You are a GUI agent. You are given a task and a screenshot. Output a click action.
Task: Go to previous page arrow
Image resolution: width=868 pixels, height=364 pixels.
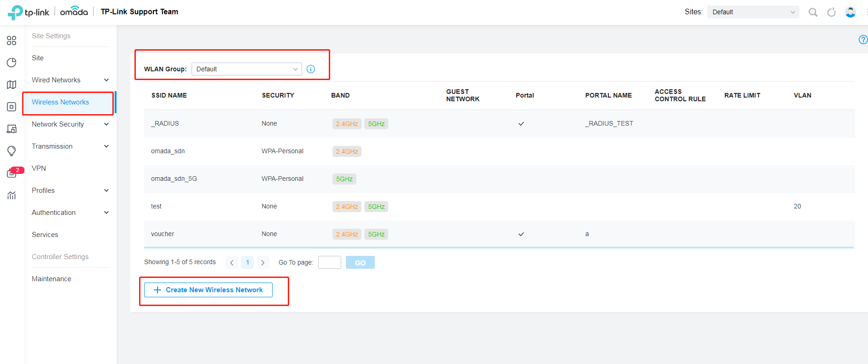232,262
